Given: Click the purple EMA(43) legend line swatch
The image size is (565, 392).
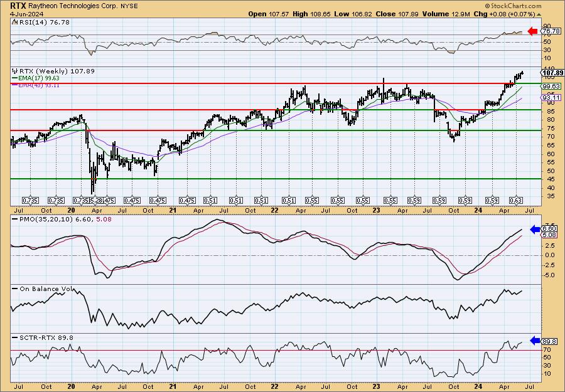Looking at the screenshot, I should 14,85.
